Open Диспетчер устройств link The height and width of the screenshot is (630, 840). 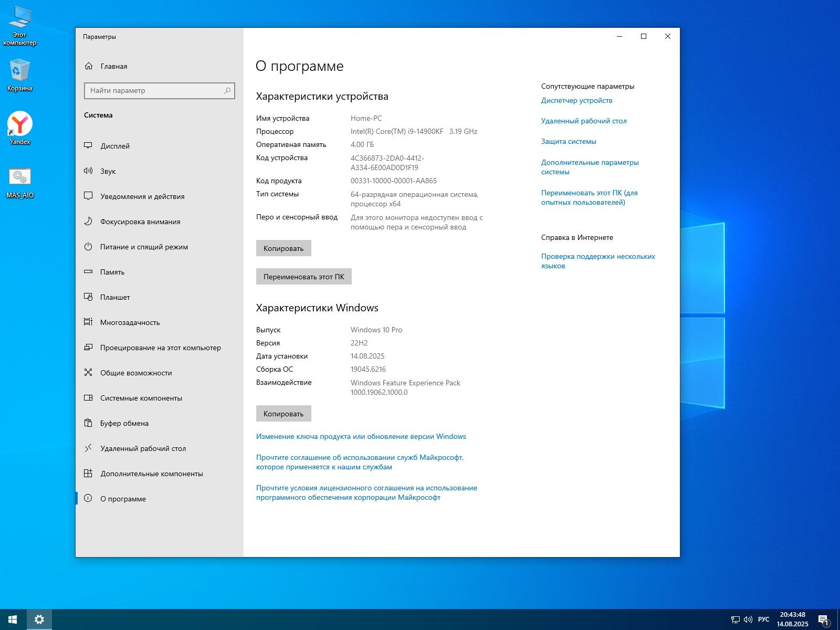click(x=576, y=100)
